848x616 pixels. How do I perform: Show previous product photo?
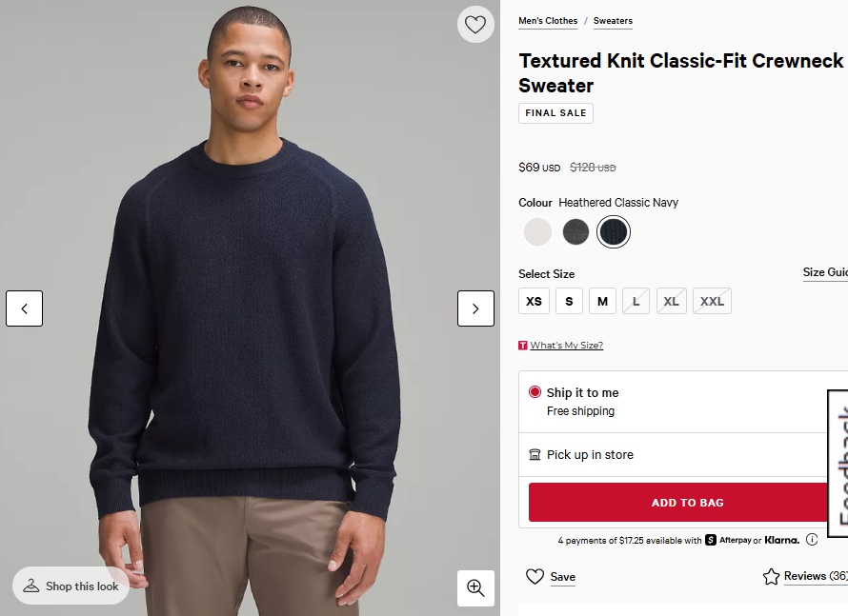click(25, 308)
